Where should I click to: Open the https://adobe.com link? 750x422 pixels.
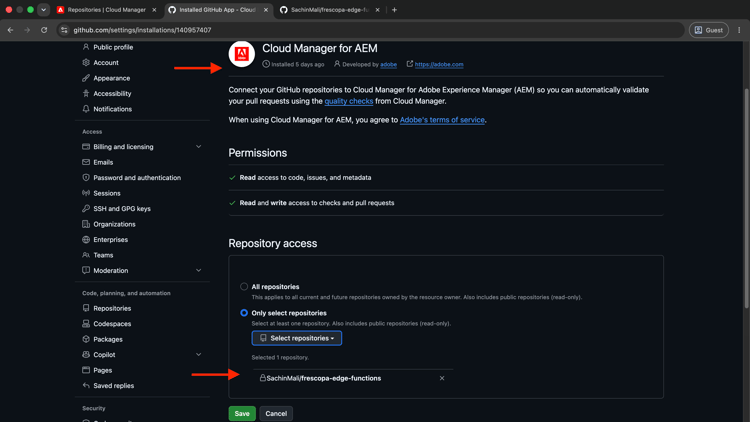click(x=439, y=65)
